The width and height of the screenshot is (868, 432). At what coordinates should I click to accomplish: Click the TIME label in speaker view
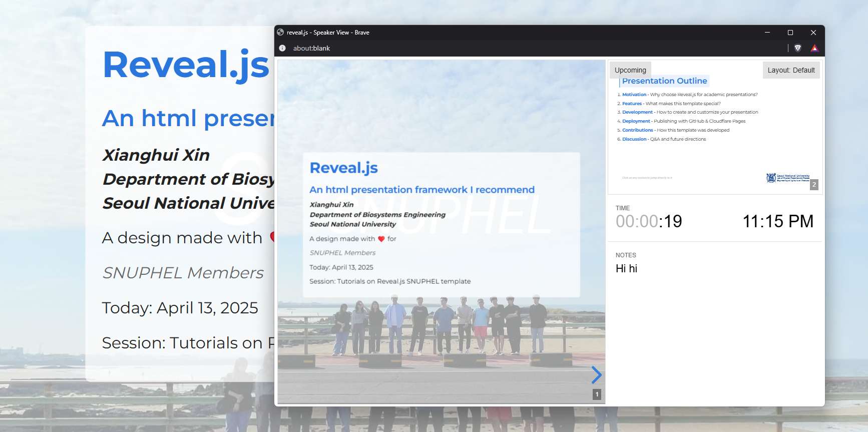[x=623, y=208]
